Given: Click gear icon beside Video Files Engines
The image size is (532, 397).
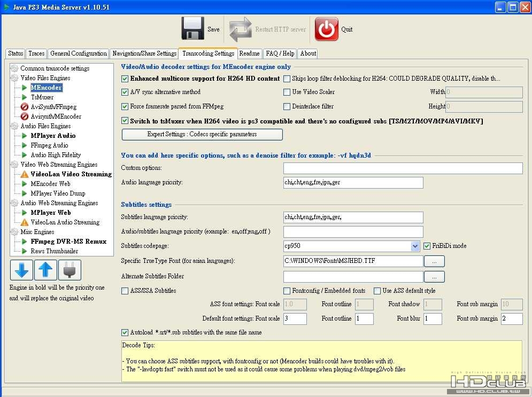Looking at the screenshot, I should [x=14, y=78].
